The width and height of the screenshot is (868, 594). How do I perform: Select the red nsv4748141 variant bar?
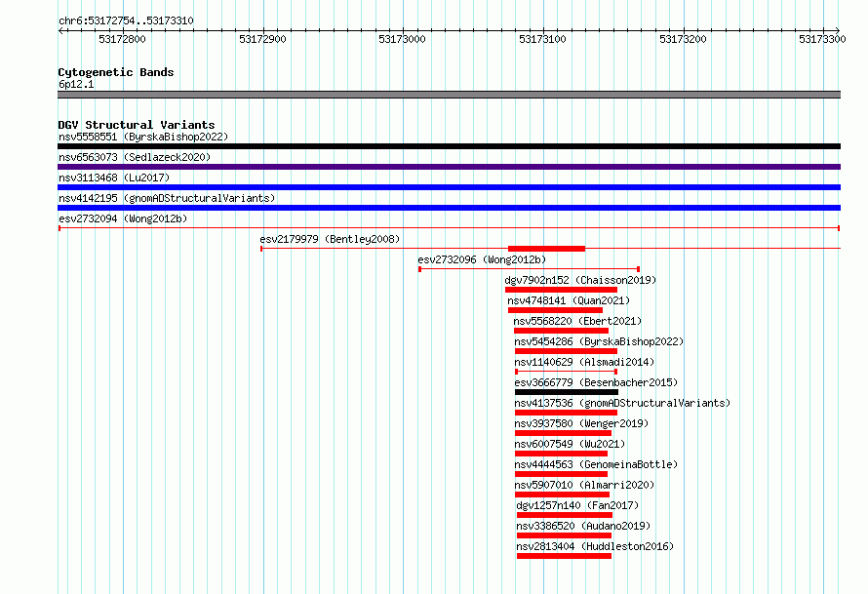pyautogui.click(x=555, y=310)
